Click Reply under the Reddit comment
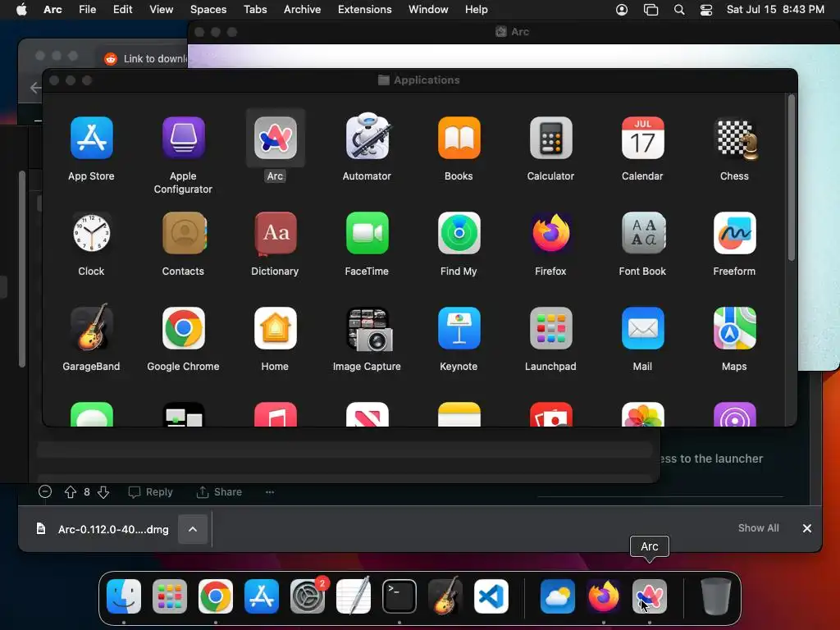Image resolution: width=840 pixels, height=630 pixels. point(151,492)
